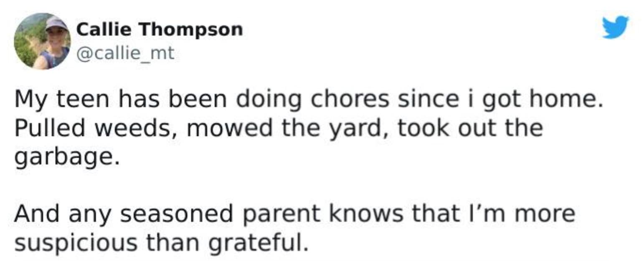Click the line starting "And any seasoned parent"
The height and width of the screenshot is (261, 644).
click(294, 213)
